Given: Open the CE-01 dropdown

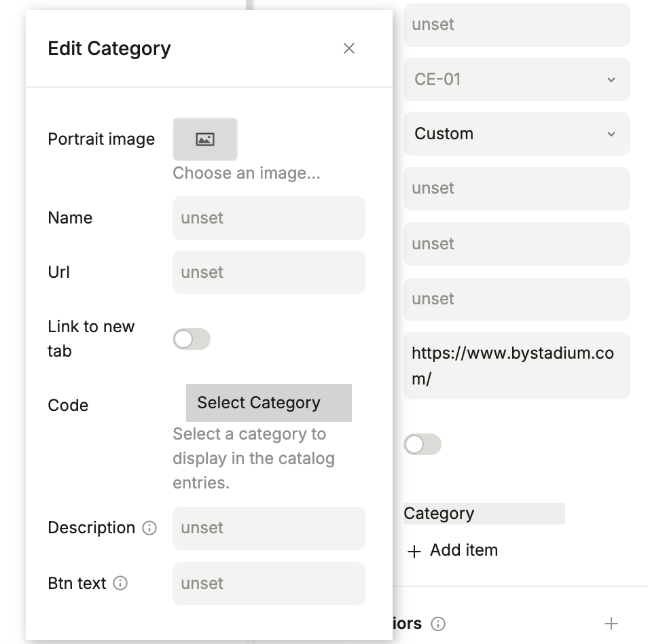Looking at the screenshot, I should click(x=516, y=79).
